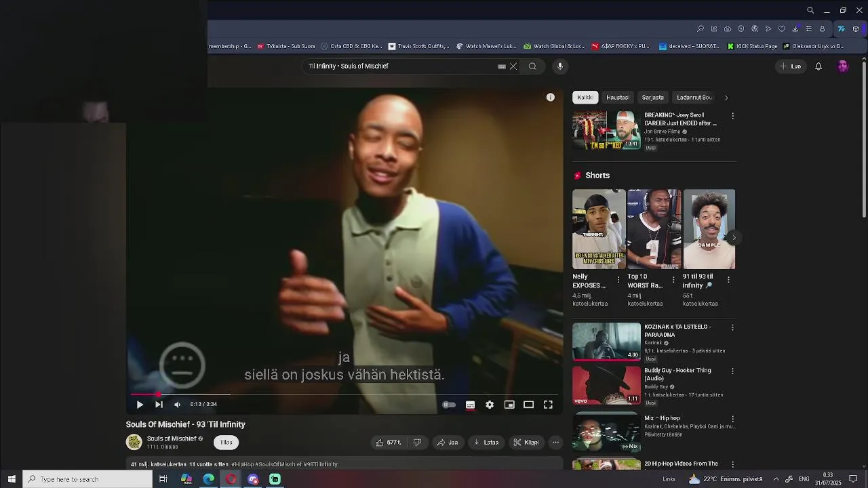Toggle theater mode
Image resolution: width=868 pixels, height=488 pixels.
click(528, 405)
